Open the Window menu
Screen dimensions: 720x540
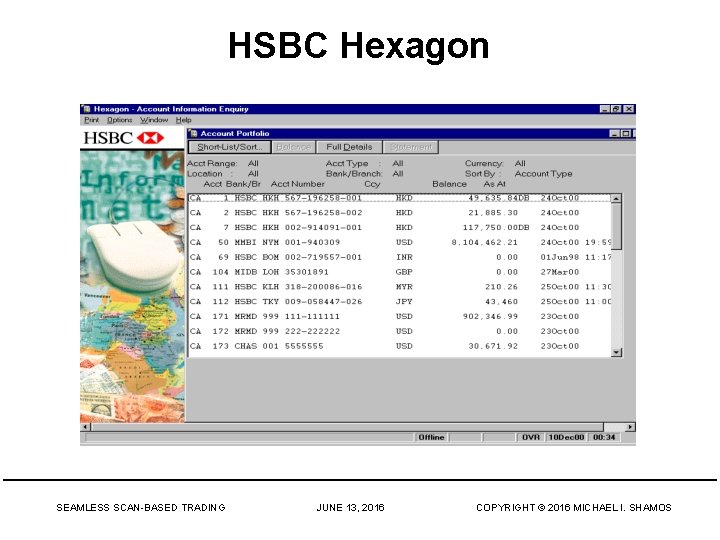tap(154, 120)
